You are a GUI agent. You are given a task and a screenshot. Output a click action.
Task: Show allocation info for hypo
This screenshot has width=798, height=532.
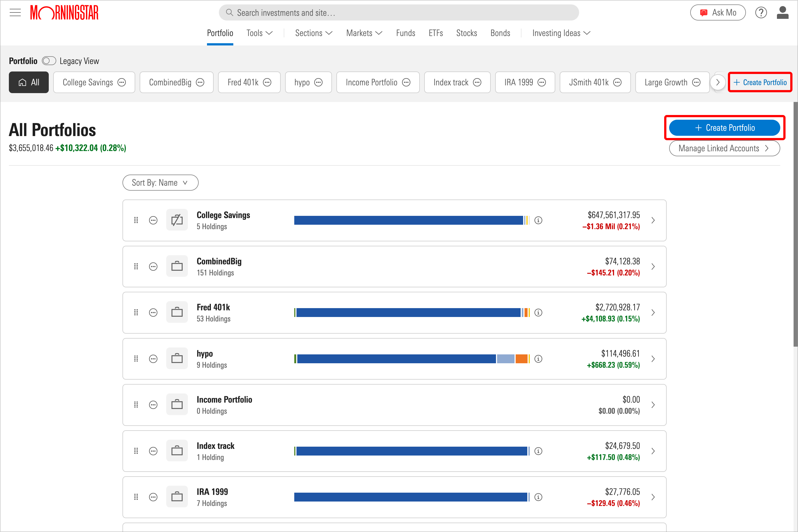click(x=538, y=359)
